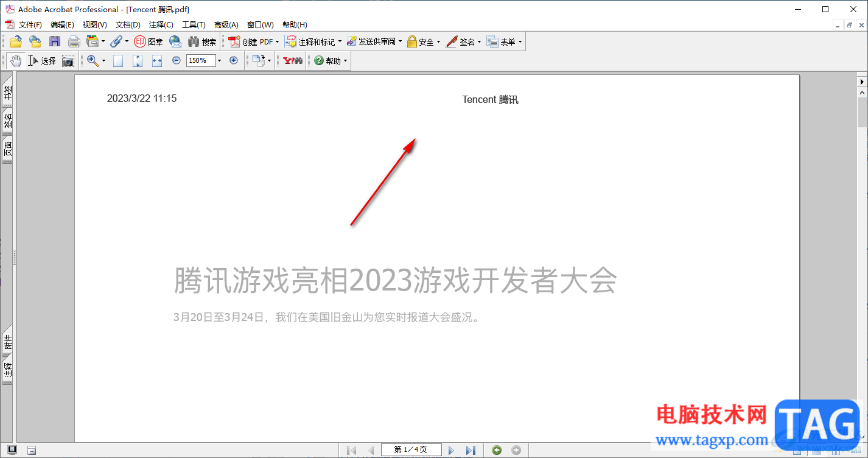This screenshot has height=458, width=868.
Task: Click the Yahoo search toolbar icon
Action: (x=293, y=60)
